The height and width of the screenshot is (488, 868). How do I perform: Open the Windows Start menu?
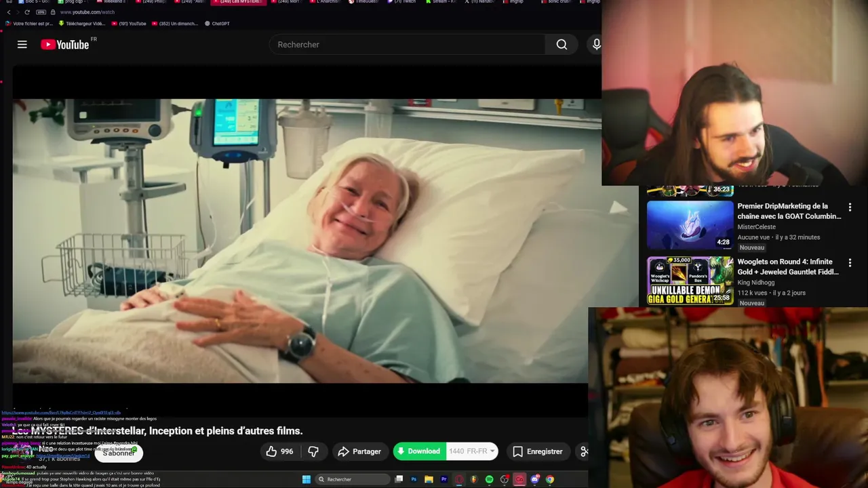307,479
